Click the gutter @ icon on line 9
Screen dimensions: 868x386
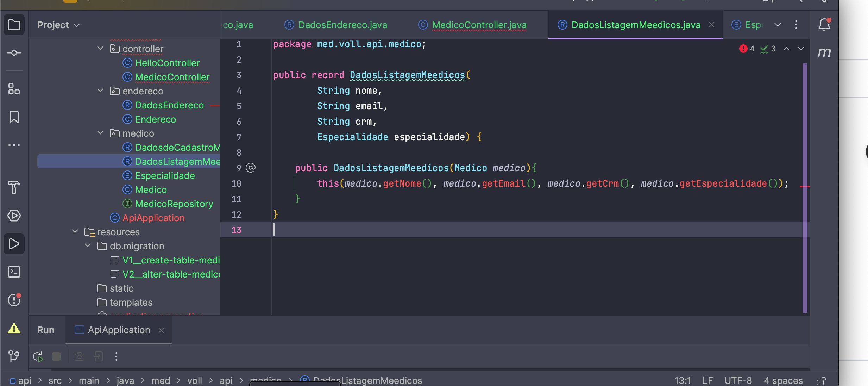pos(251,168)
